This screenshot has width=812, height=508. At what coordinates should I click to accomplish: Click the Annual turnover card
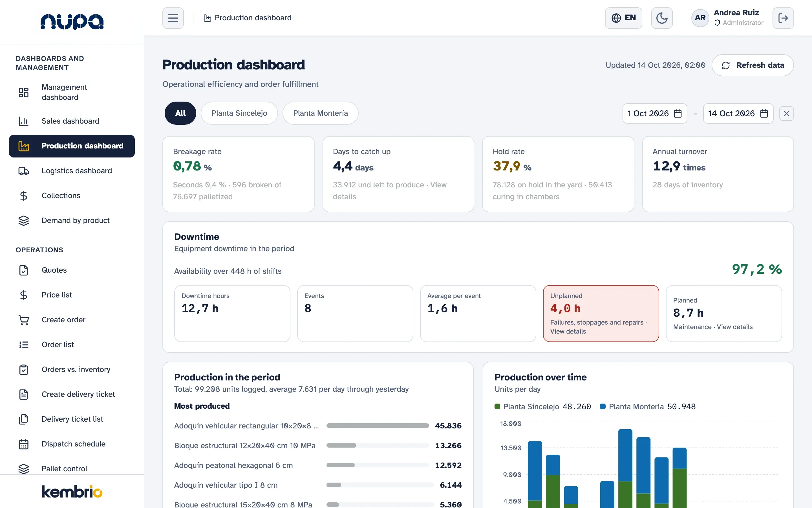pyautogui.click(x=718, y=174)
